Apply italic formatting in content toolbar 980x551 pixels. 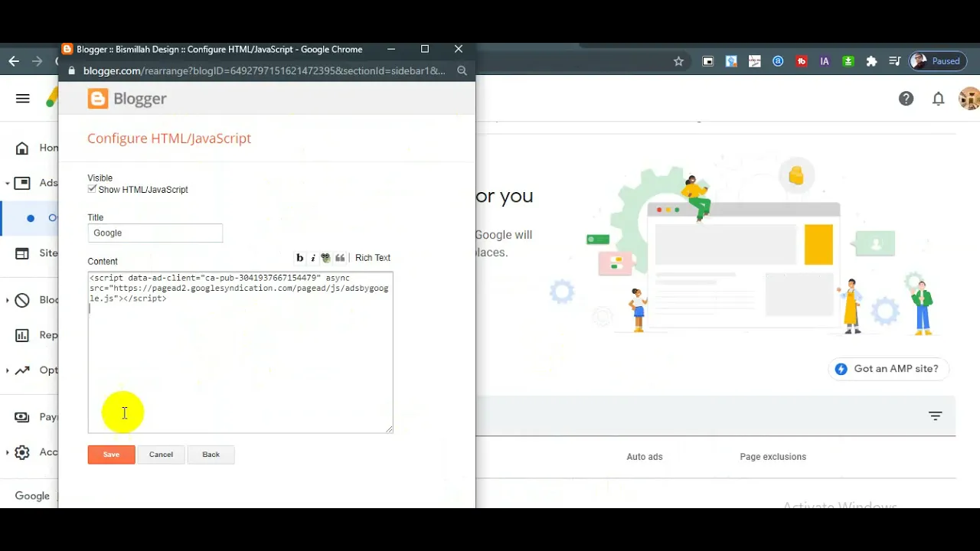312,258
